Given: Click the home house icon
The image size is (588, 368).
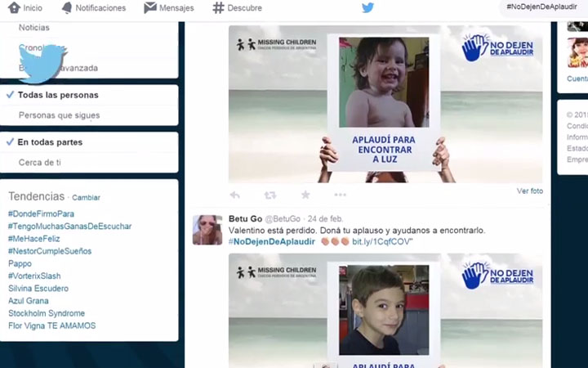Looking at the screenshot, I should click(14, 7).
